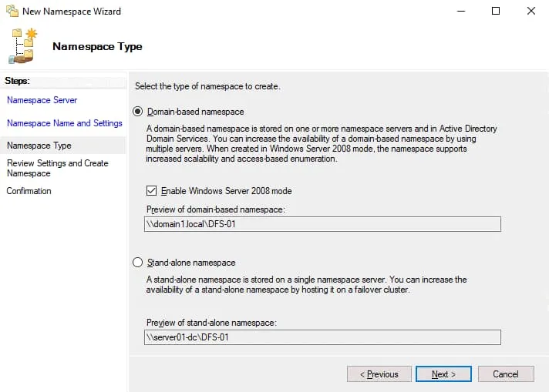The height and width of the screenshot is (392, 549).
Task: Click the domain-based namespace preview field
Action: coord(322,224)
